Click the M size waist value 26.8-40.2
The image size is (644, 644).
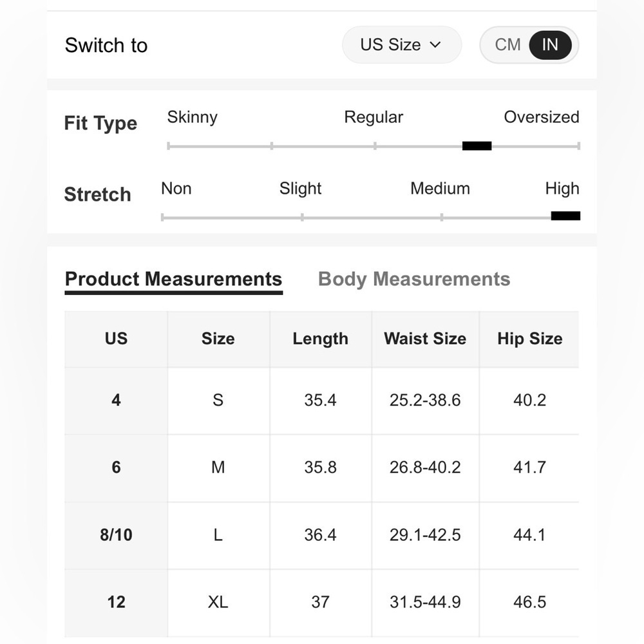pyautogui.click(x=425, y=468)
